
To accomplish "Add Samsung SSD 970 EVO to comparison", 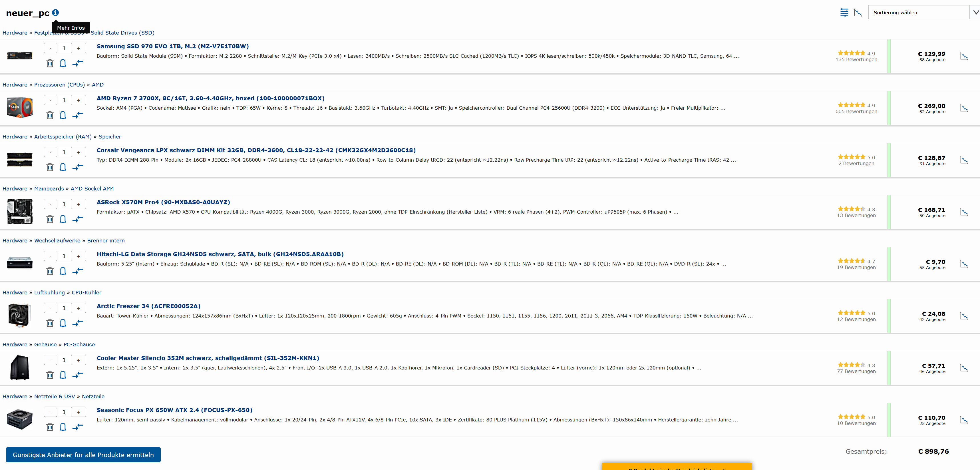I will point(78,63).
